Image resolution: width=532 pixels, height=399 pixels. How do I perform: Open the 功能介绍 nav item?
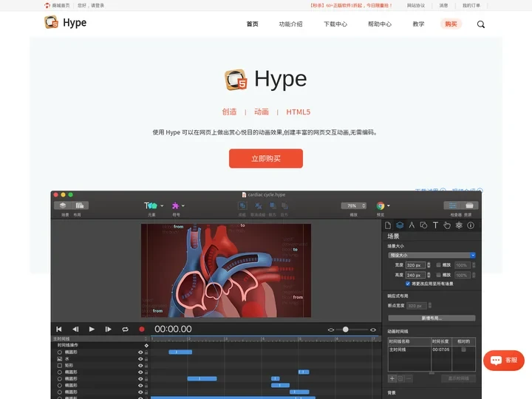pyautogui.click(x=290, y=24)
